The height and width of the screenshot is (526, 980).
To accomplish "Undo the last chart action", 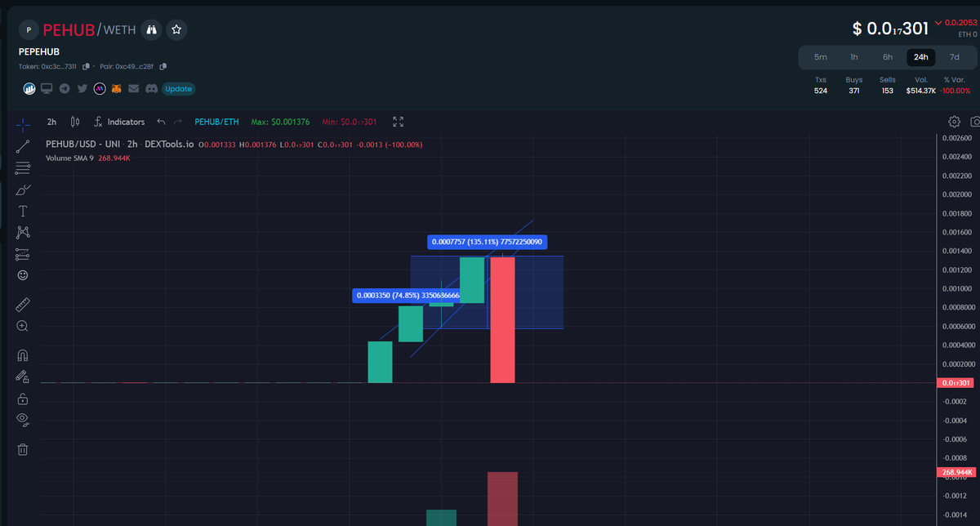I will click(161, 122).
